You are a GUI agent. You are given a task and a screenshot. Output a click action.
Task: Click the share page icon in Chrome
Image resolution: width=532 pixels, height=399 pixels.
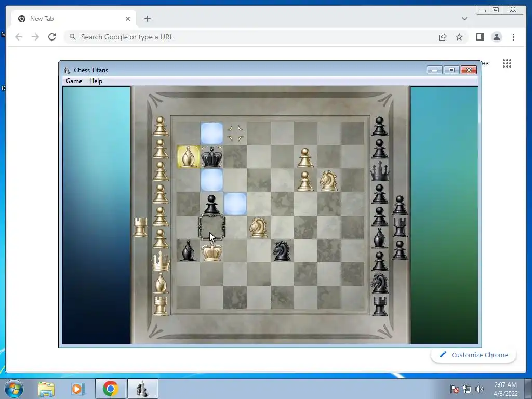tap(443, 37)
